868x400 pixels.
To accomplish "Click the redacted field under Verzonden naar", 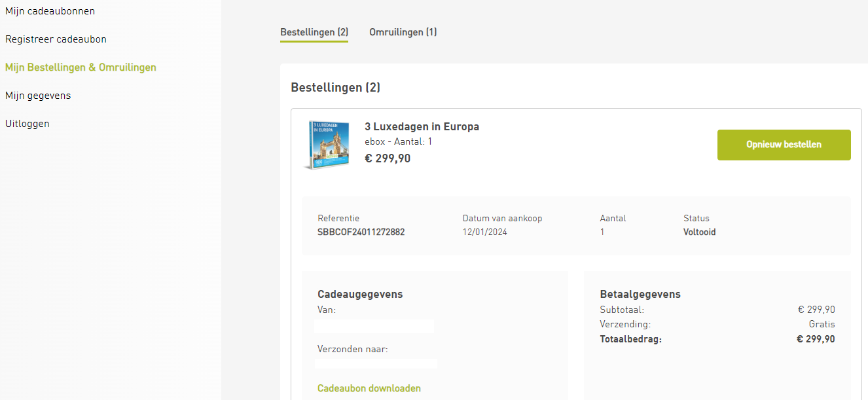I will [376, 363].
